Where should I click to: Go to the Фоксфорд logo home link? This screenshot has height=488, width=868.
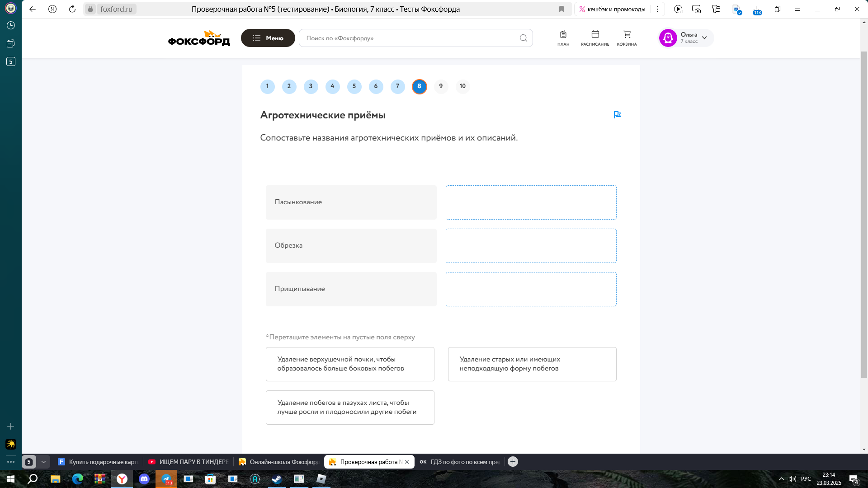pyautogui.click(x=199, y=38)
